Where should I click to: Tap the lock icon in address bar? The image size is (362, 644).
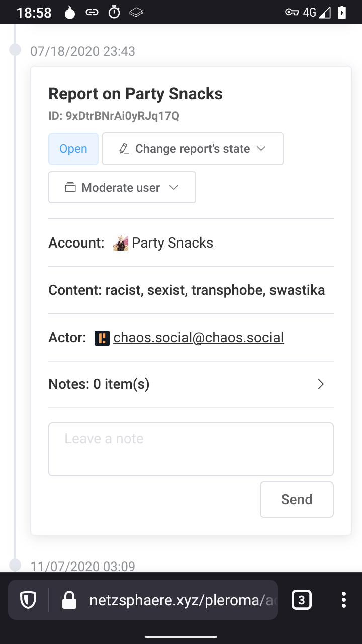pyautogui.click(x=69, y=600)
